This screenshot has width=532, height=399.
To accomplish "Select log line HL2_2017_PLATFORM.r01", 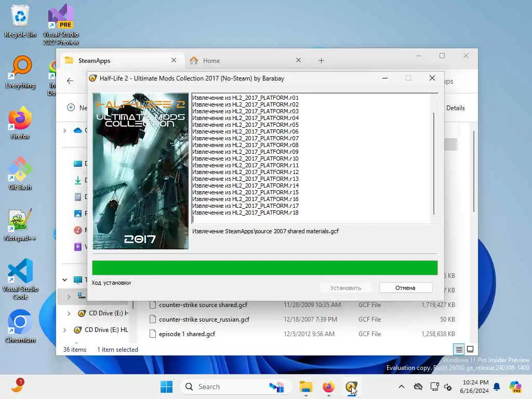I will (245, 98).
